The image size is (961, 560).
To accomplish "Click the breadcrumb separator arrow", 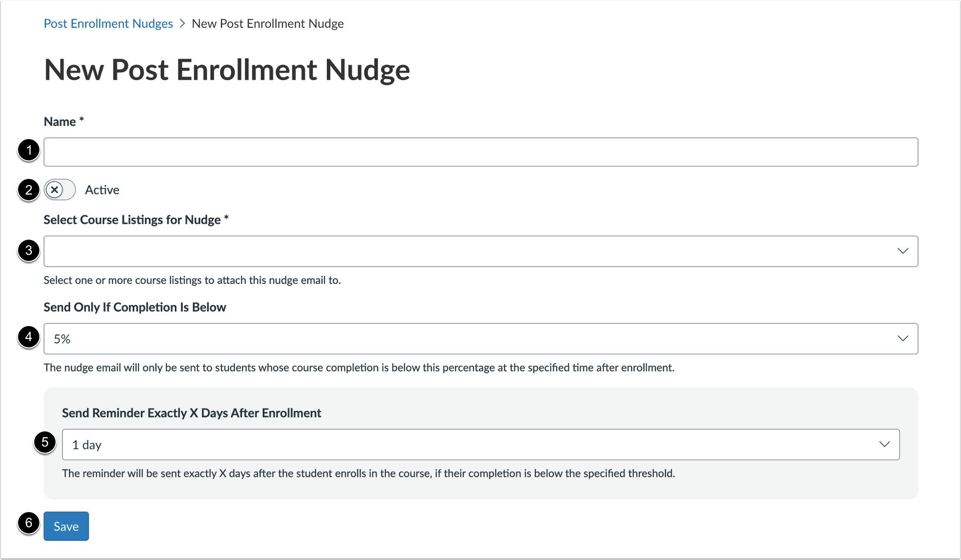I will [x=182, y=23].
